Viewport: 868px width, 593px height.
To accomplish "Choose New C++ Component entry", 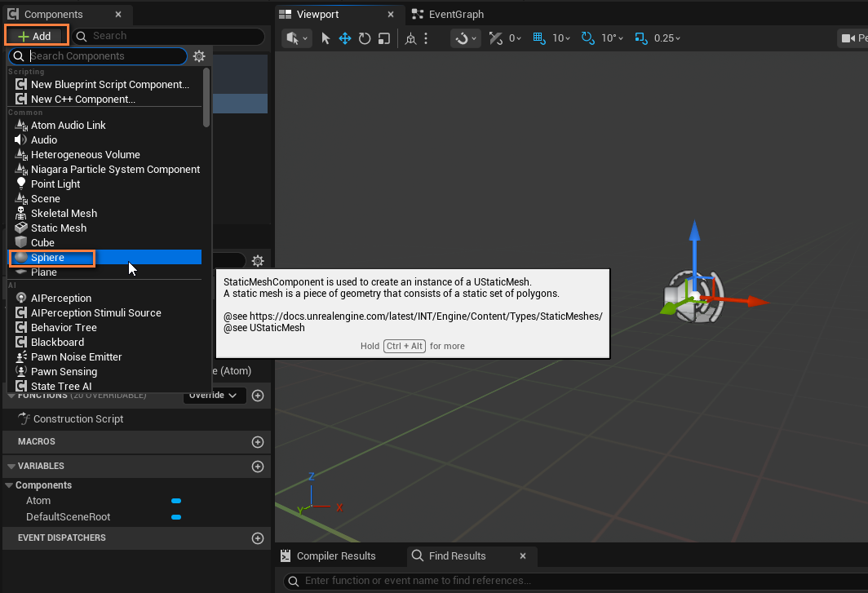I will click(104, 100).
